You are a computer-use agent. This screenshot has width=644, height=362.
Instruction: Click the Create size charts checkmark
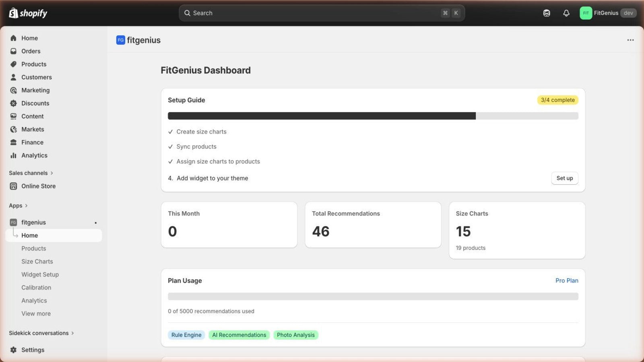171,132
